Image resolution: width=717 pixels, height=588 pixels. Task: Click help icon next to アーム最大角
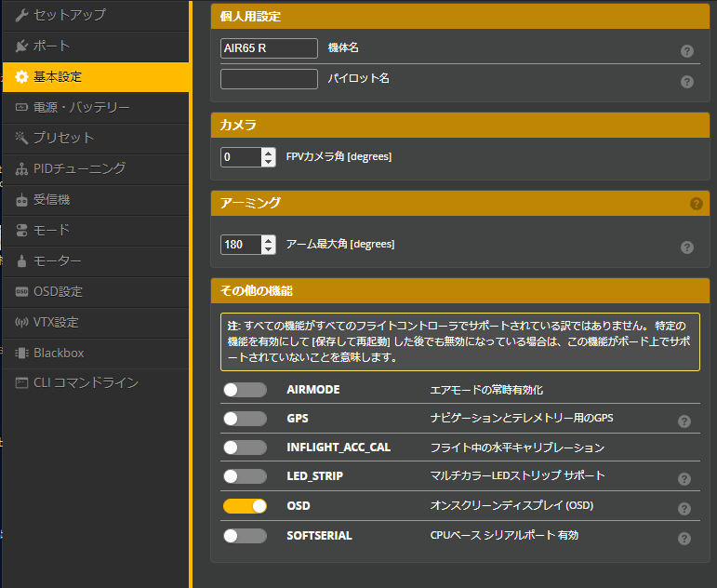tap(686, 247)
